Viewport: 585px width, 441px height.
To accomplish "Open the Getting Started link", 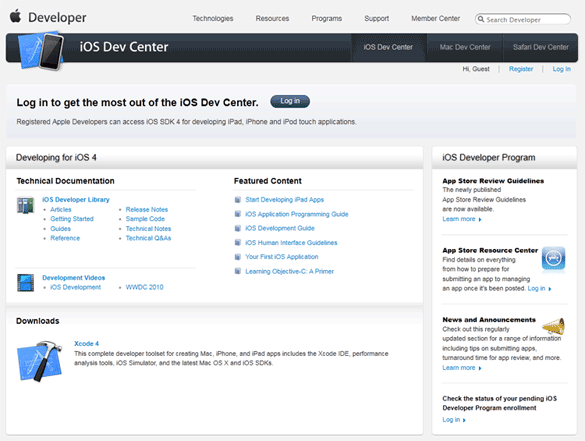I will pos(72,219).
